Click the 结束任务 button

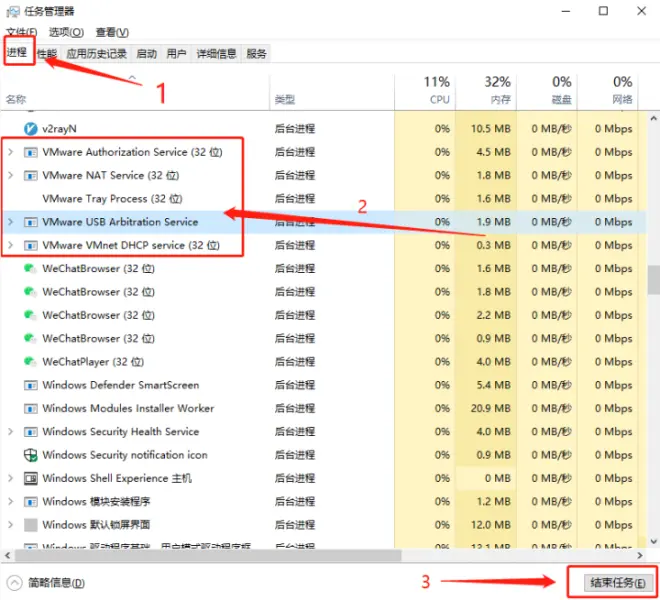coord(617,583)
